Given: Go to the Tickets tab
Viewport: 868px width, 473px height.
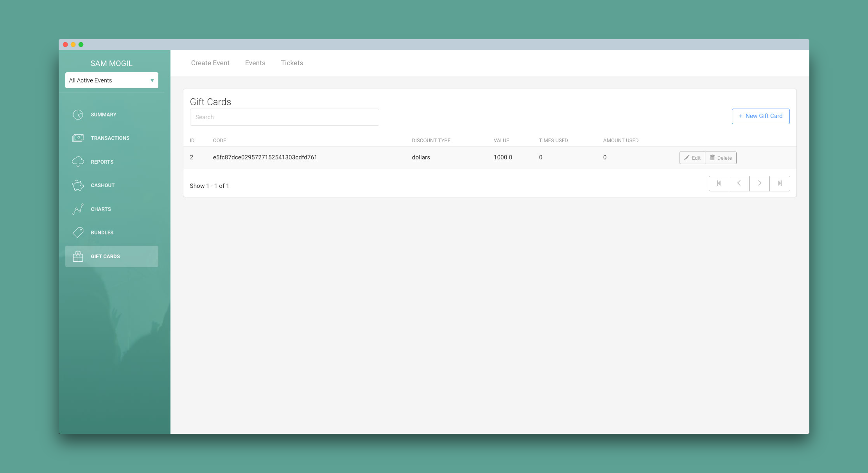Looking at the screenshot, I should click(292, 63).
